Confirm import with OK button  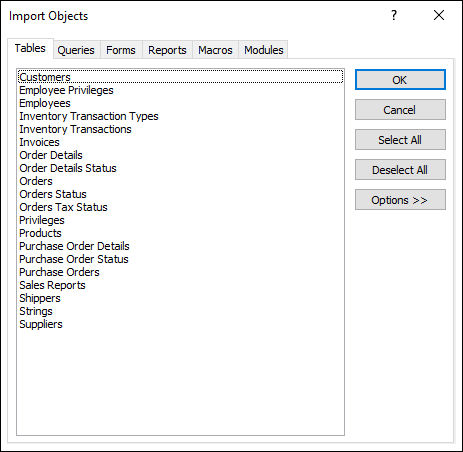pos(400,80)
